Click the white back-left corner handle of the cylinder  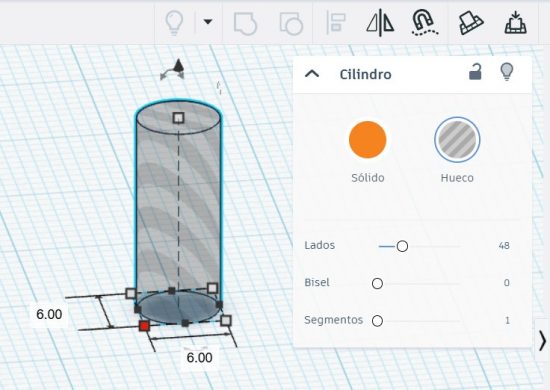(x=131, y=293)
